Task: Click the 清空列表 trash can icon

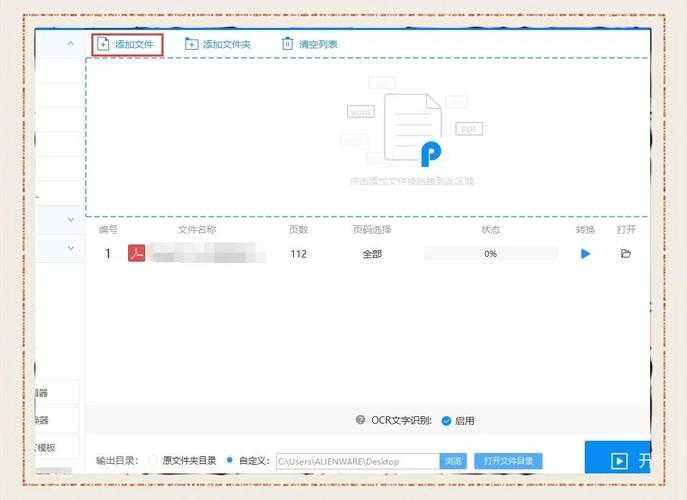Action: click(288, 44)
